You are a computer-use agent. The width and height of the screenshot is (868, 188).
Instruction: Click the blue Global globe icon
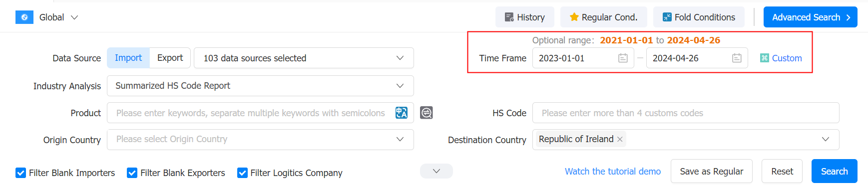click(x=24, y=17)
